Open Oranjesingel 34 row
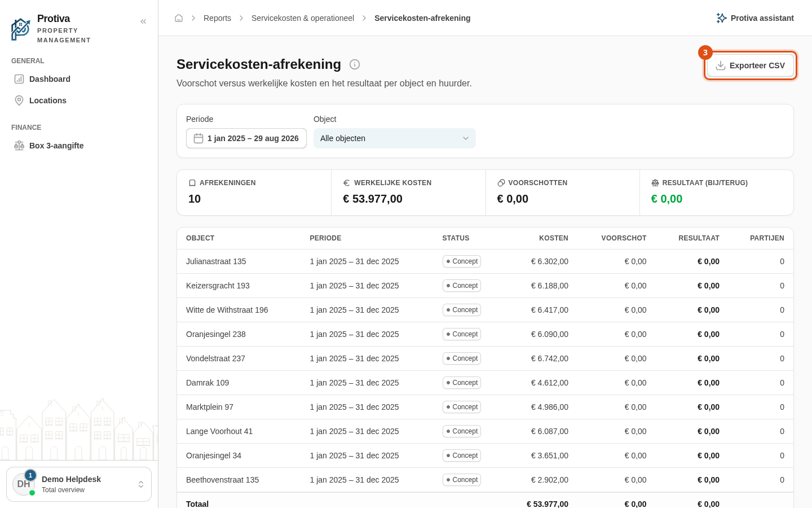The image size is (812, 508). click(x=485, y=456)
